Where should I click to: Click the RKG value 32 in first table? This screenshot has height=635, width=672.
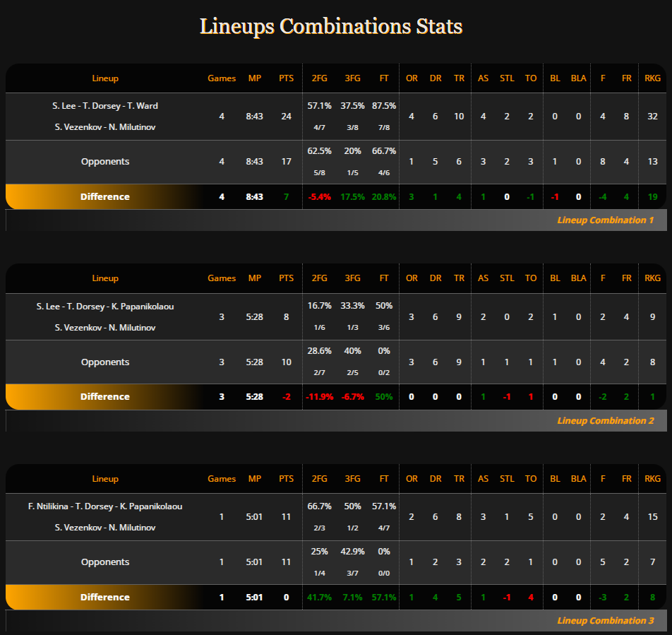(x=653, y=116)
